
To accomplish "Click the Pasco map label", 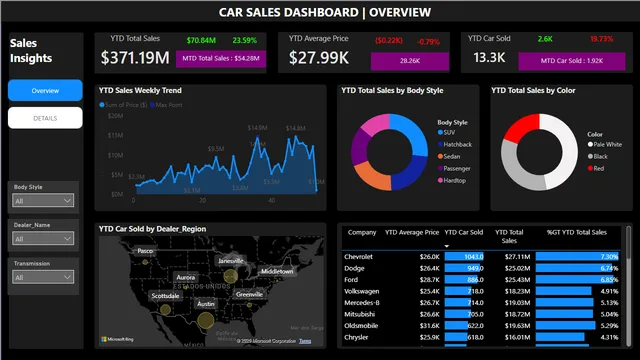I will [x=145, y=251].
